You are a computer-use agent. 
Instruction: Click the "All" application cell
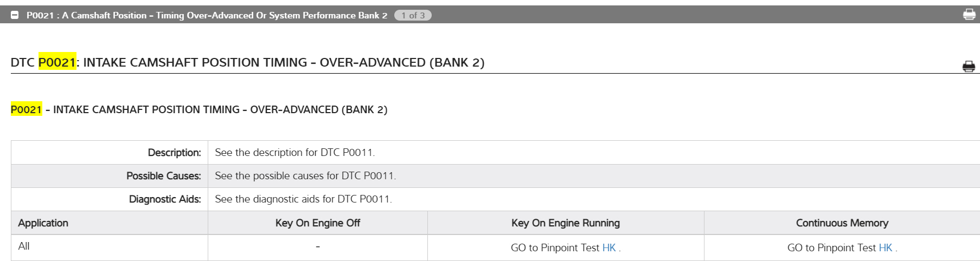(x=24, y=246)
